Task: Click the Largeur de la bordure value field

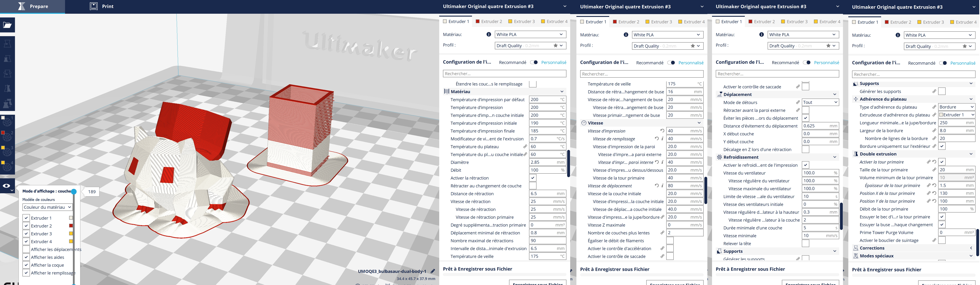Action: (x=956, y=131)
